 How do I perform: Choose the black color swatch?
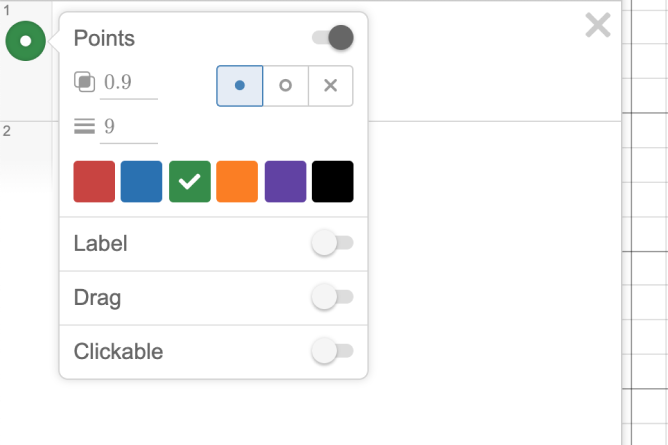[x=333, y=182]
